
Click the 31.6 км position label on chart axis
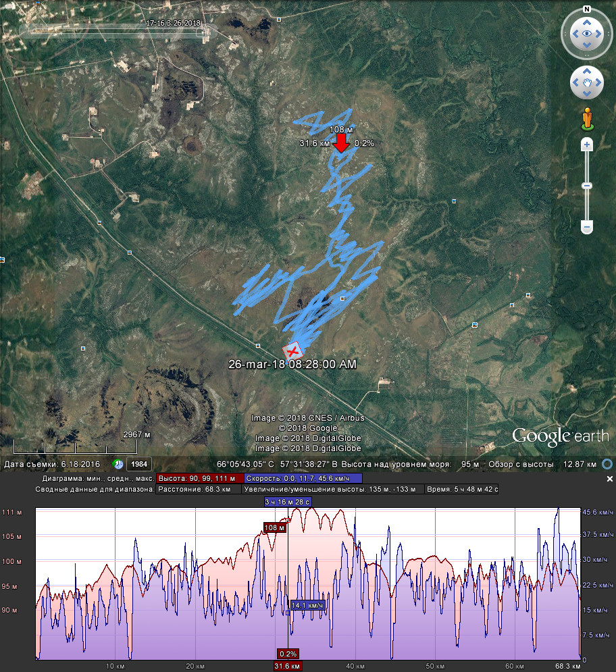[x=287, y=667]
